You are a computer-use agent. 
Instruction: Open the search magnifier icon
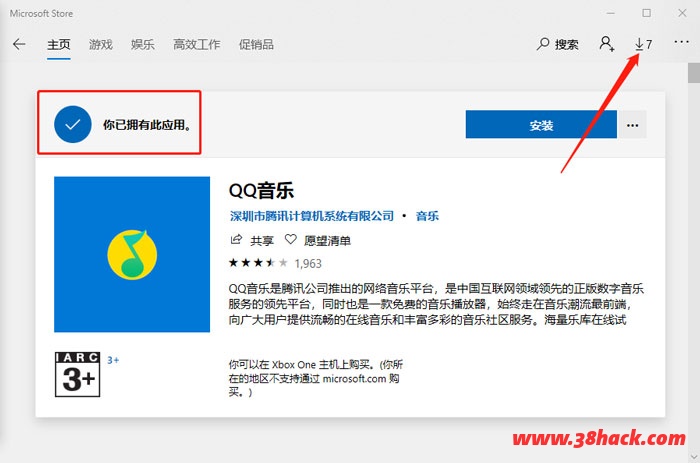click(544, 45)
